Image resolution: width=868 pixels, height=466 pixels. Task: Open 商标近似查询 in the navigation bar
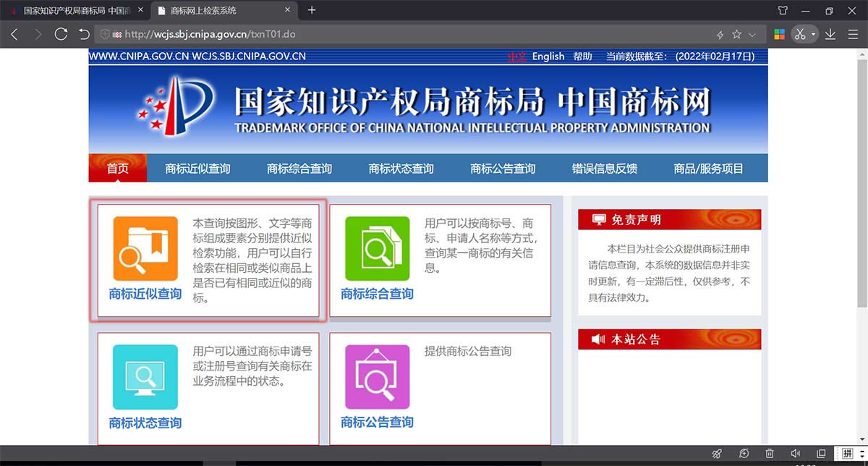point(197,169)
